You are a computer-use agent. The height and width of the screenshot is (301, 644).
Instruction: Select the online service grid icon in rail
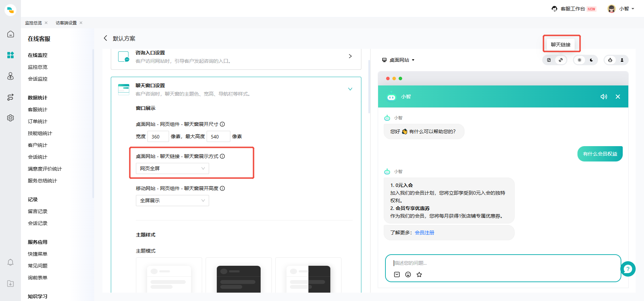tap(10, 55)
